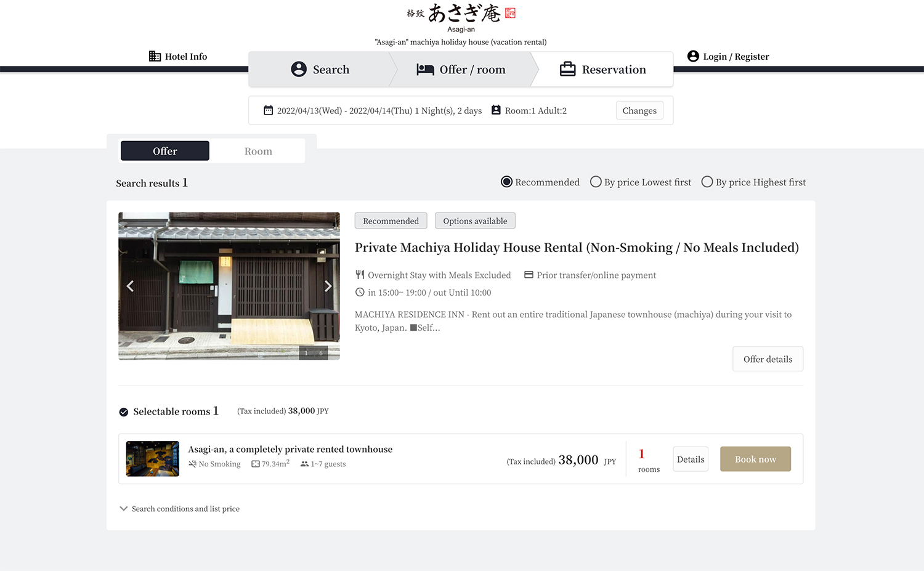The image size is (924, 571).
Task: Sort by price Highest first
Action: [707, 182]
